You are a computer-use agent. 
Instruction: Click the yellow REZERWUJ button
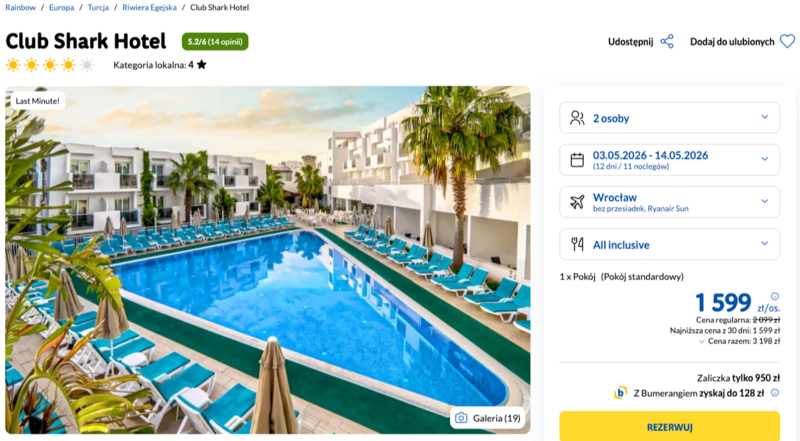point(669,427)
